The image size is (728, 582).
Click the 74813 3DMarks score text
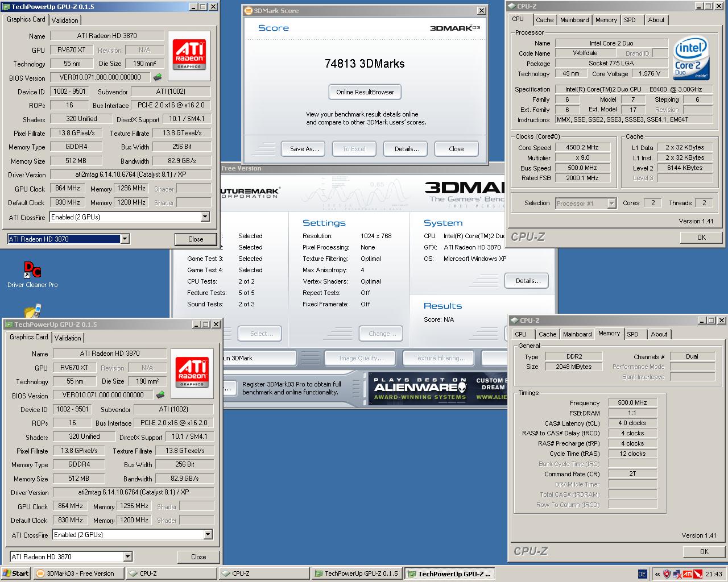[365, 64]
